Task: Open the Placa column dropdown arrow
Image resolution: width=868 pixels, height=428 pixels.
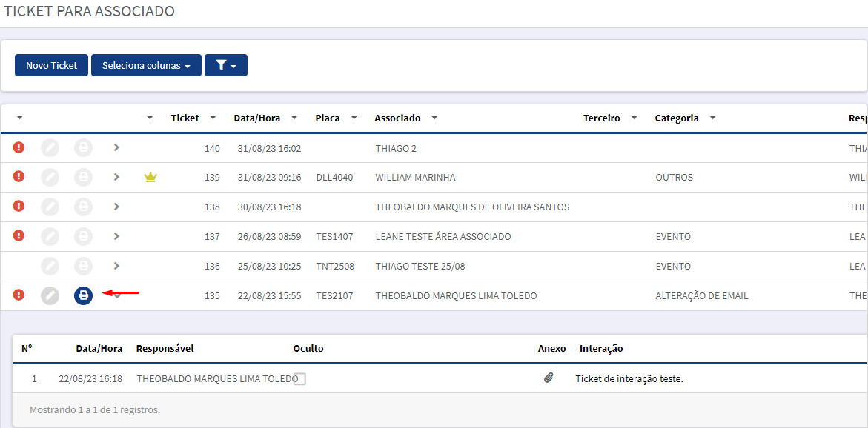Action: tap(354, 118)
